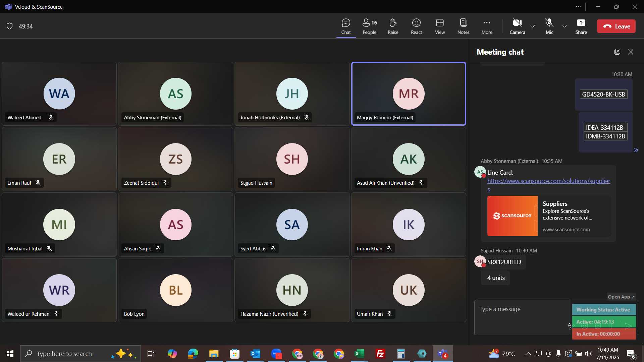The height and width of the screenshot is (362, 644).
Task: Expand camera options dropdown arrow
Action: pyautogui.click(x=533, y=26)
